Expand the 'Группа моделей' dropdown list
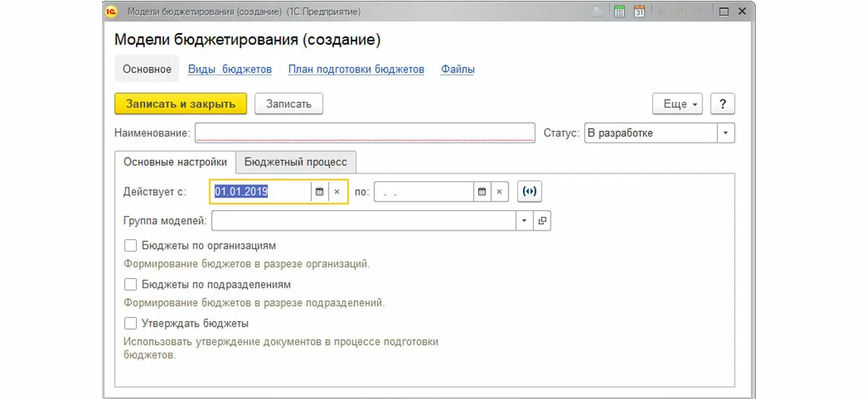Viewport: 868px width, 399px height. (524, 220)
